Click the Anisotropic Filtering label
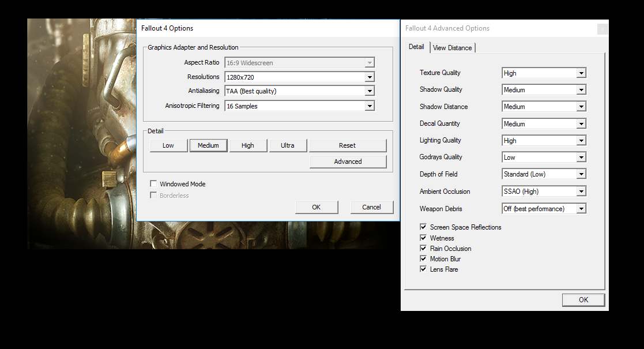 [x=192, y=106]
